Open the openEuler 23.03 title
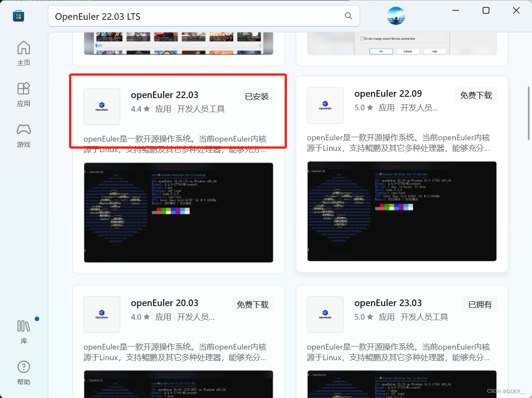 pos(388,303)
